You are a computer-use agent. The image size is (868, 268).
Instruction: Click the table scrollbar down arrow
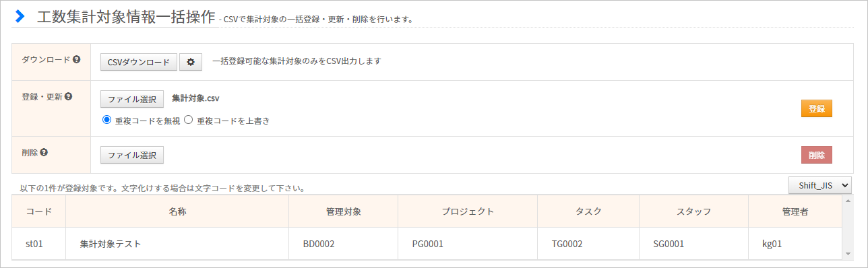847,254
